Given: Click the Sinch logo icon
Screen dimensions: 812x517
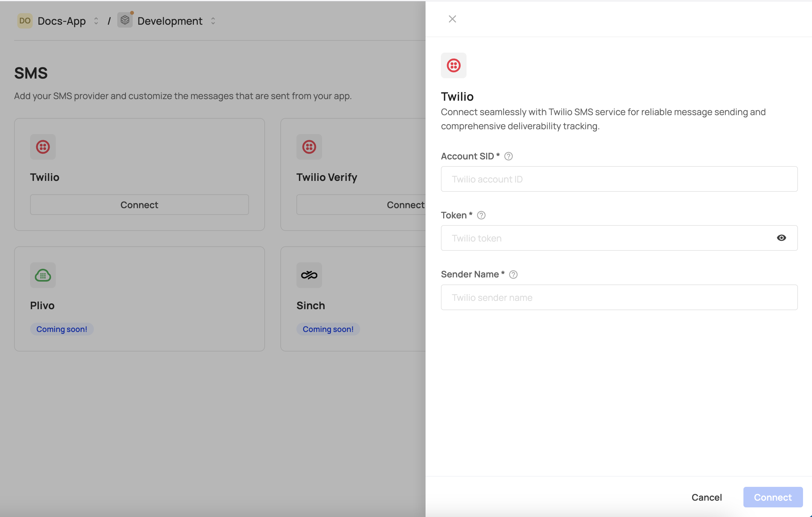Looking at the screenshot, I should pos(309,275).
